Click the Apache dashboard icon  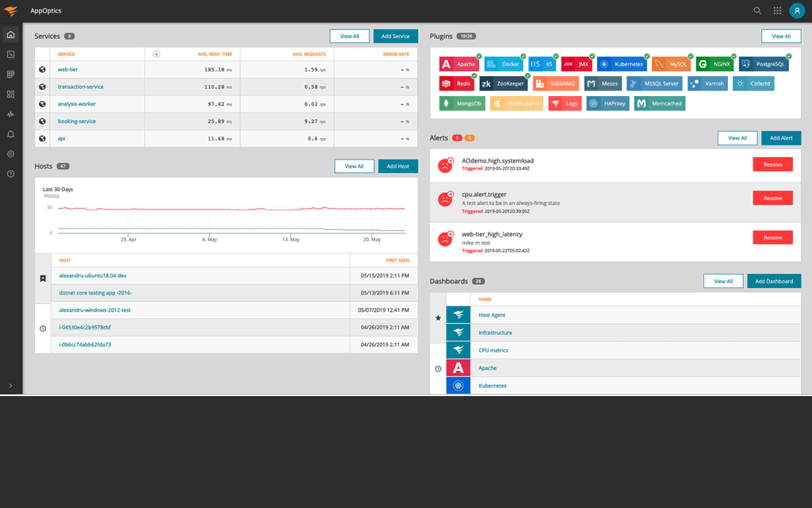point(458,368)
